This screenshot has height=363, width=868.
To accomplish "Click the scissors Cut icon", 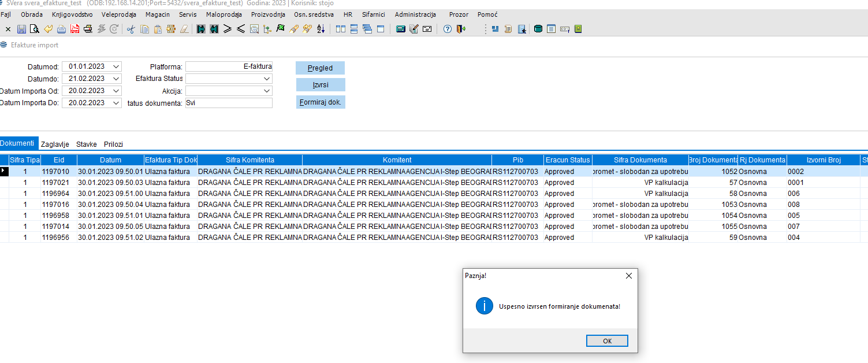I will point(131,29).
